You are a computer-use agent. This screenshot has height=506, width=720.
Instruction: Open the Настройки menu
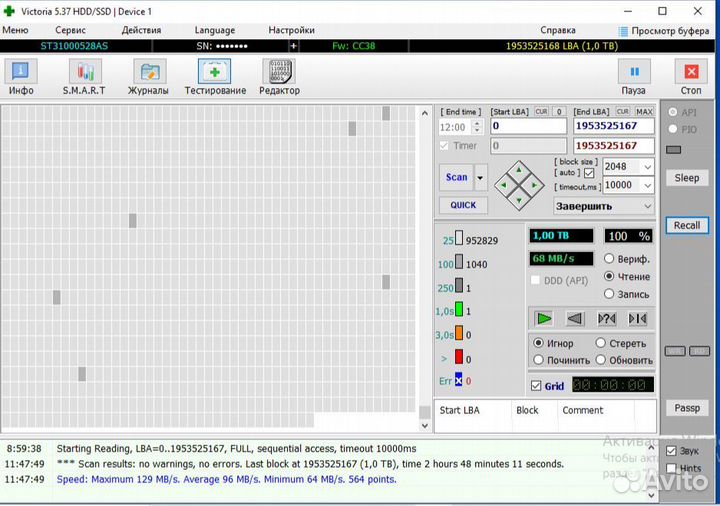pyautogui.click(x=292, y=30)
